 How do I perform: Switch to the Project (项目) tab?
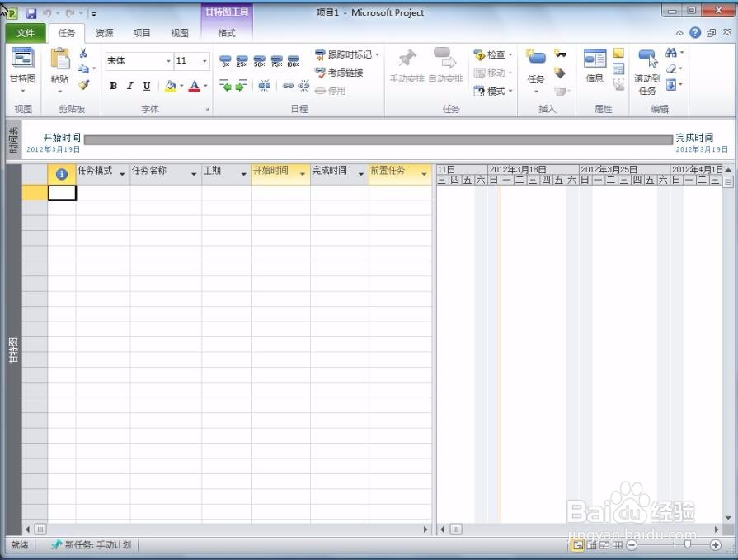(x=142, y=33)
